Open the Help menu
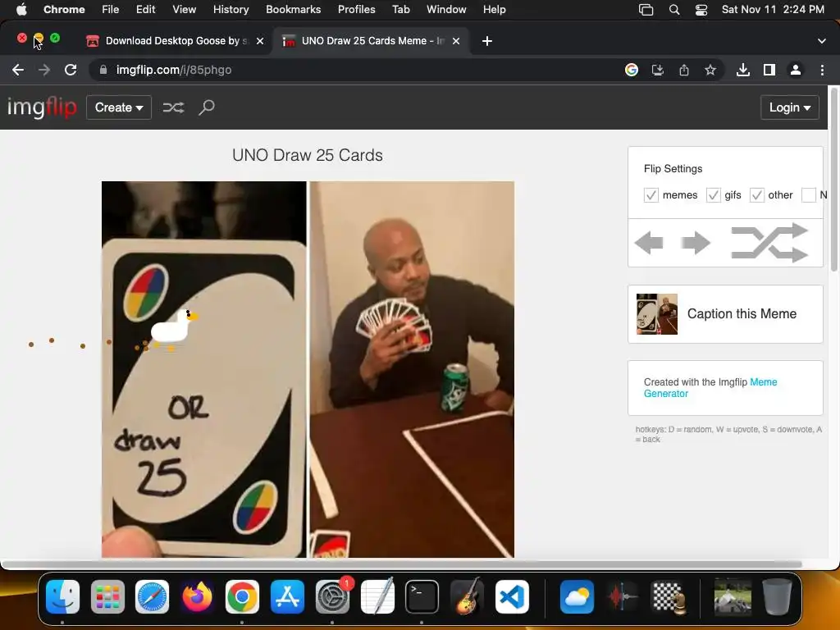 (x=494, y=10)
